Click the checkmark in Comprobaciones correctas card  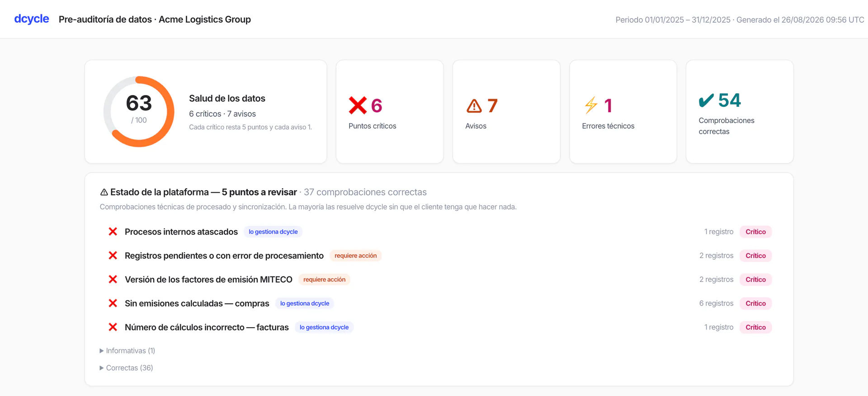pos(706,100)
